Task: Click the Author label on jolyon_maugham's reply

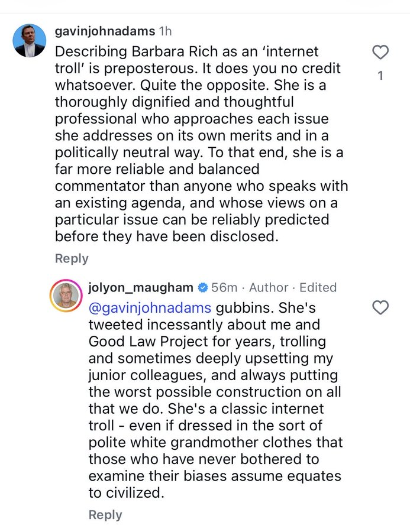Action: (x=269, y=288)
